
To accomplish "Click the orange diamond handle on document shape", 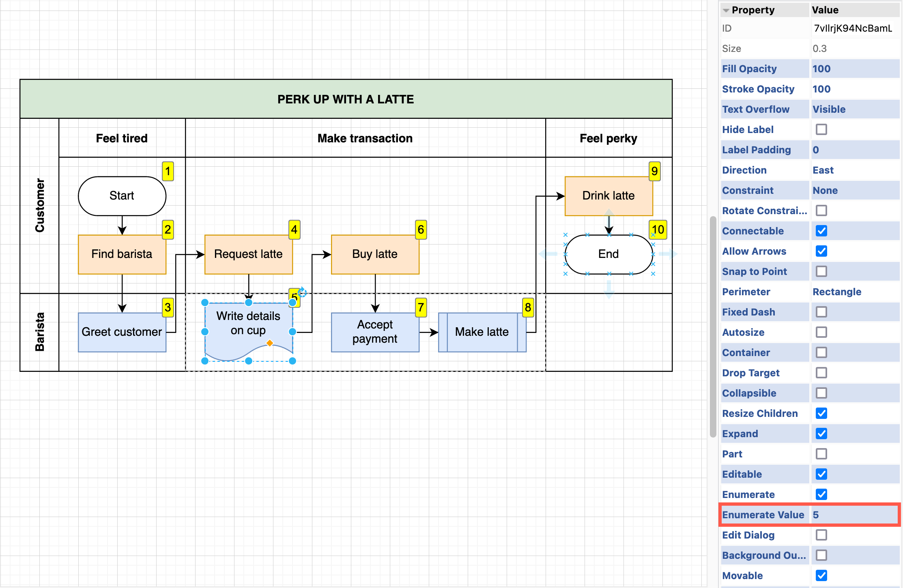I will [270, 343].
